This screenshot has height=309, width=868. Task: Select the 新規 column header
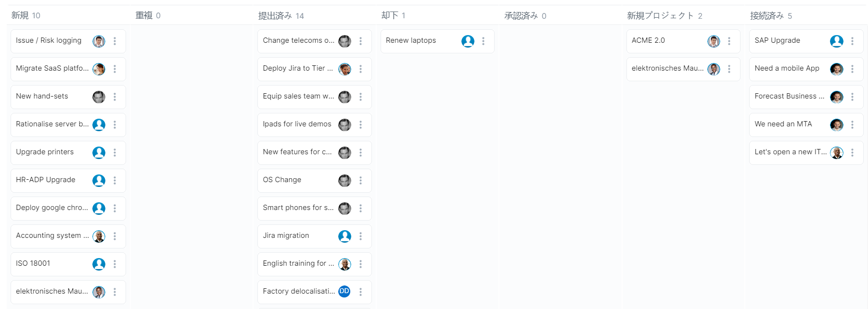pyautogui.click(x=20, y=15)
